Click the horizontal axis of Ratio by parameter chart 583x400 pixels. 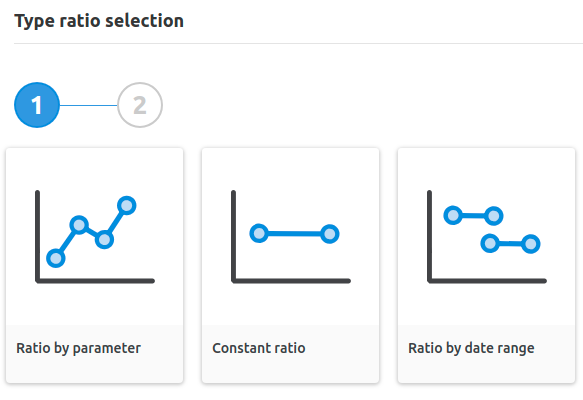95,281
